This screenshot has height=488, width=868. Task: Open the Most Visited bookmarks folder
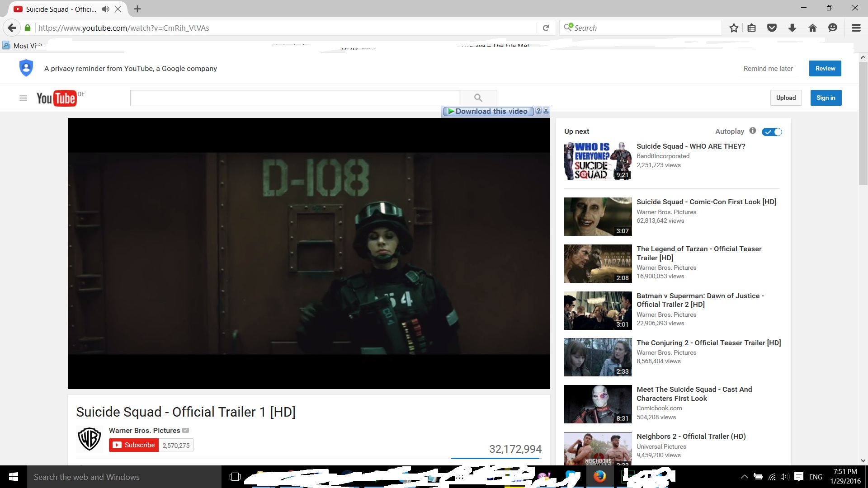pyautogui.click(x=24, y=46)
